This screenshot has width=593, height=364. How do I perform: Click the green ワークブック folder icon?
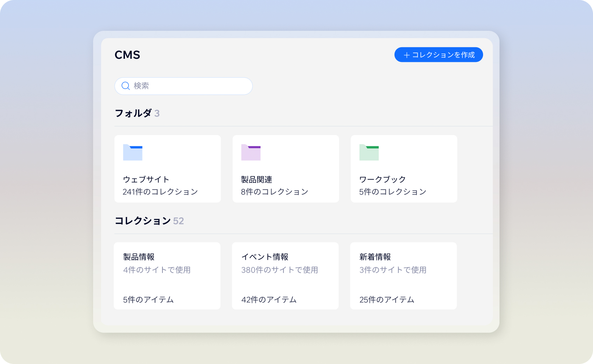[369, 153]
